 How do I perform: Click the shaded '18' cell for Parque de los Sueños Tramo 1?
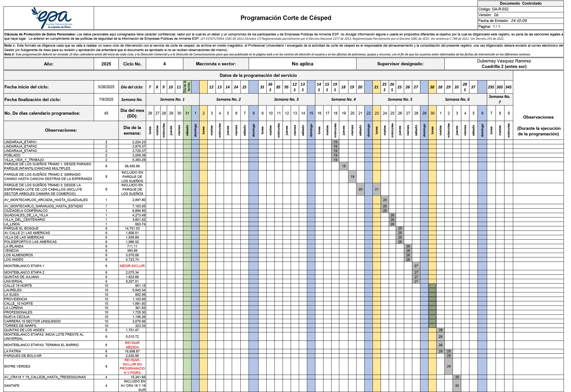coord(344,166)
